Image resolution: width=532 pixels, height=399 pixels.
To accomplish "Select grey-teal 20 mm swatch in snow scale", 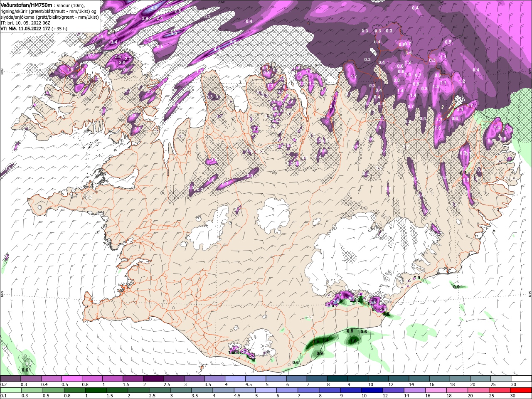I will (480, 379).
